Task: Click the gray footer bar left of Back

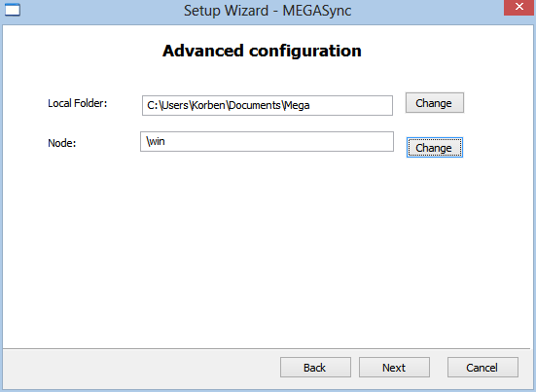Action: tap(140, 369)
